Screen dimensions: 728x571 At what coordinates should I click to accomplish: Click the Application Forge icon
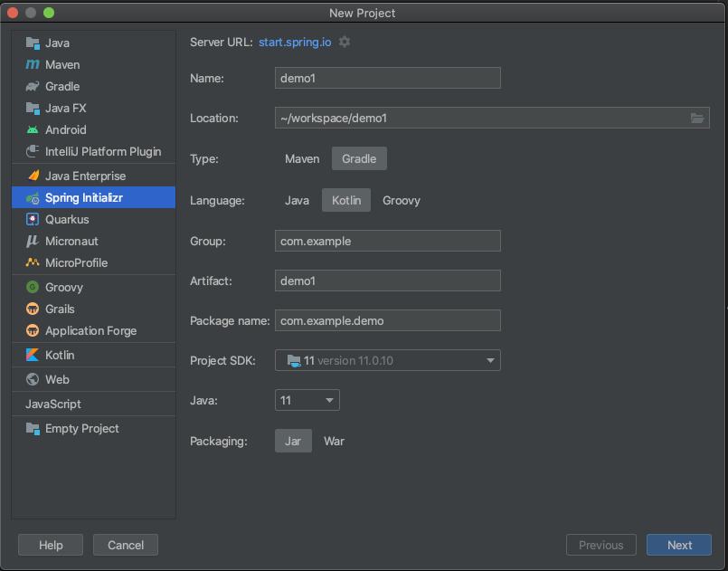click(33, 331)
